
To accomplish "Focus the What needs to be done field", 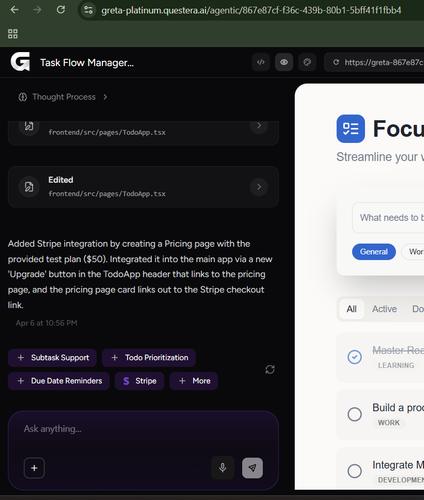I will tap(388, 218).
